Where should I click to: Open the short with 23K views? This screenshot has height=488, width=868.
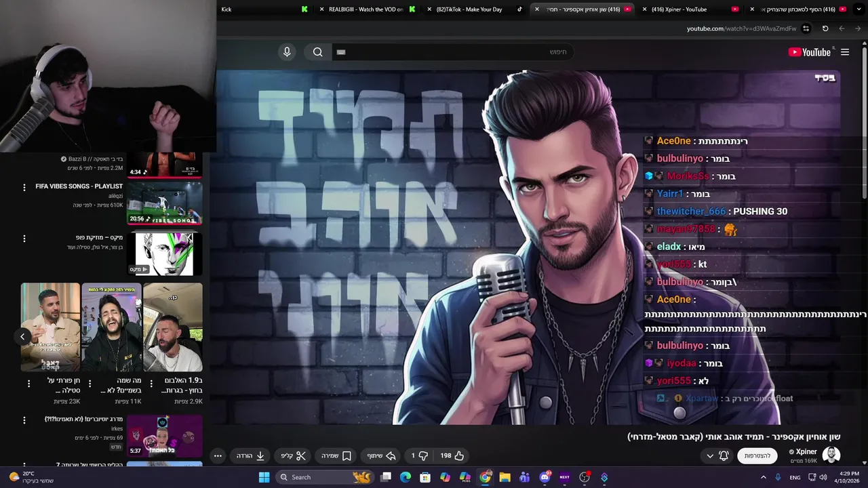coord(50,327)
